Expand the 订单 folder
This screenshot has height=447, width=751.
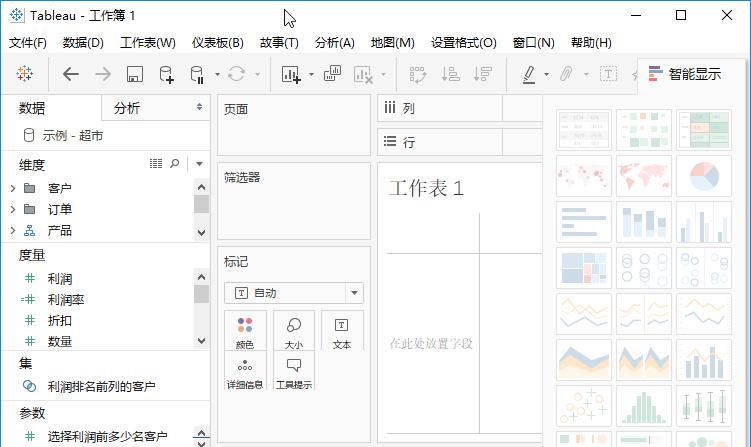click(x=13, y=209)
